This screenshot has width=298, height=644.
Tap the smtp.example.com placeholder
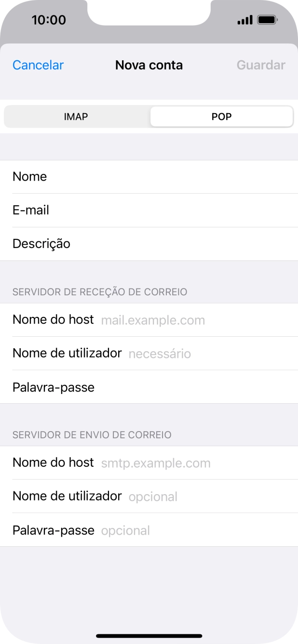pyautogui.click(x=155, y=463)
